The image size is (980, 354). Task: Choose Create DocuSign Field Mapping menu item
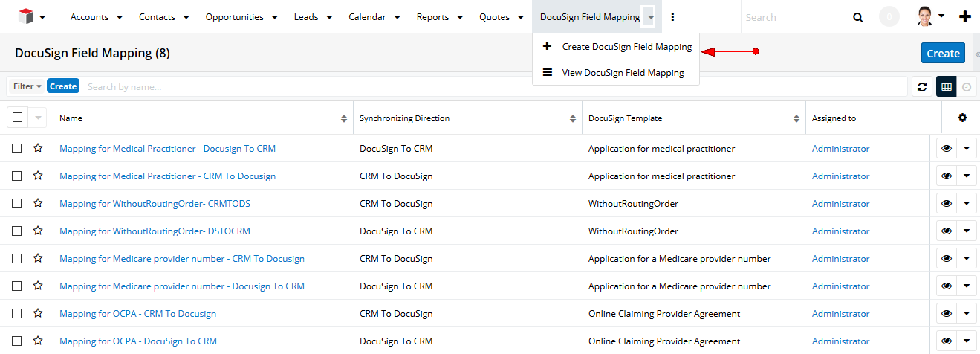pyautogui.click(x=616, y=46)
